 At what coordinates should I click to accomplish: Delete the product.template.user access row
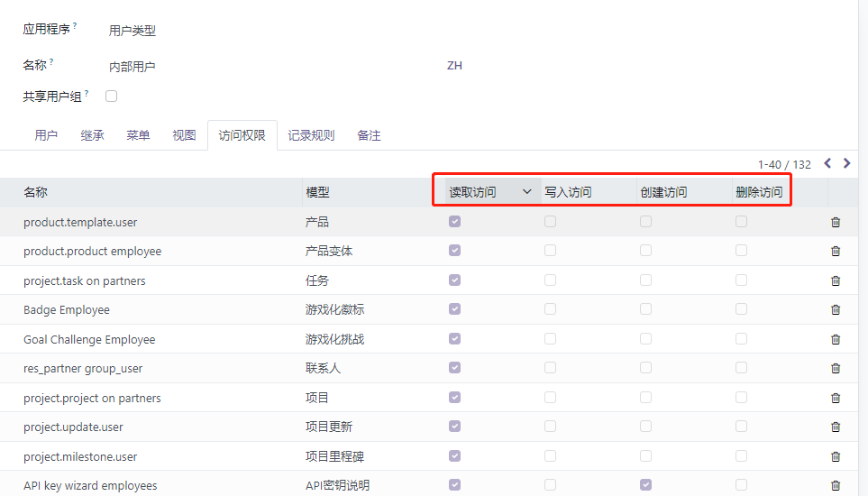click(836, 222)
